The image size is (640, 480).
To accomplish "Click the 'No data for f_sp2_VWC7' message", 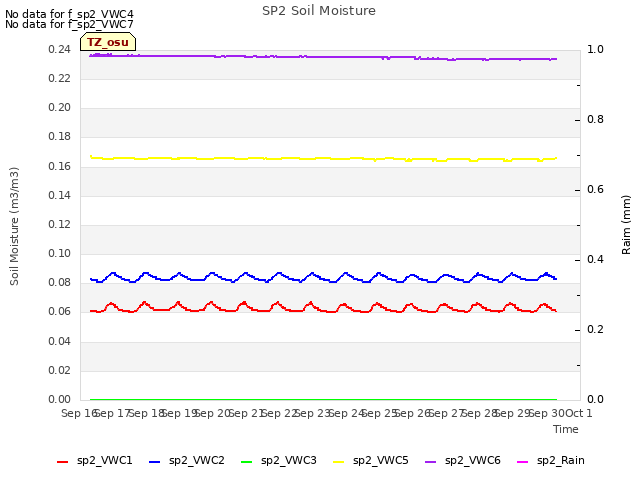I will [x=69, y=24].
